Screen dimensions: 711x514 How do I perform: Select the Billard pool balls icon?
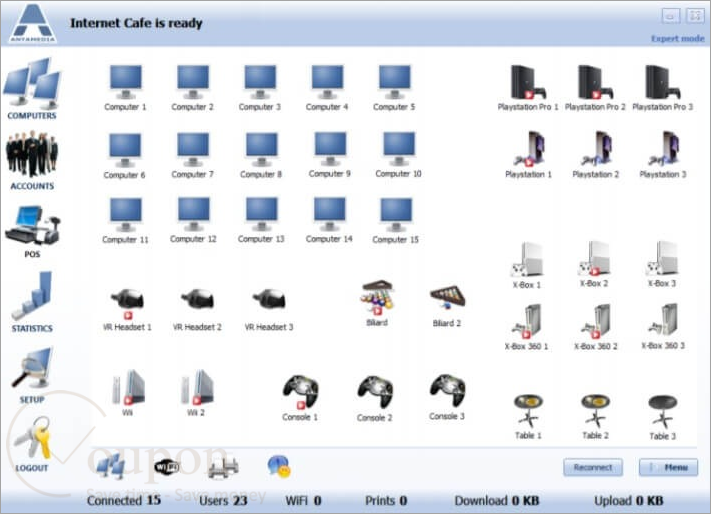[x=377, y=298]
